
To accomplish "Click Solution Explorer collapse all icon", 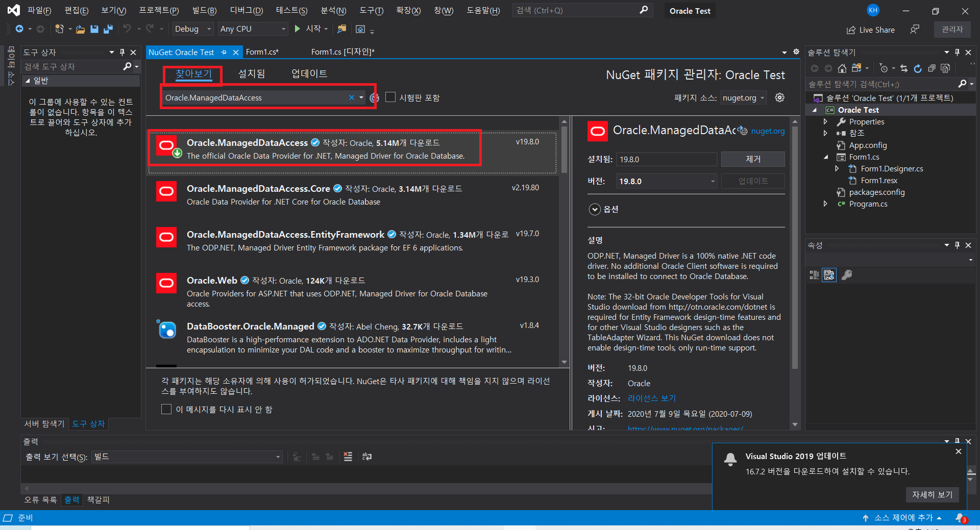I will pos(932,68).
